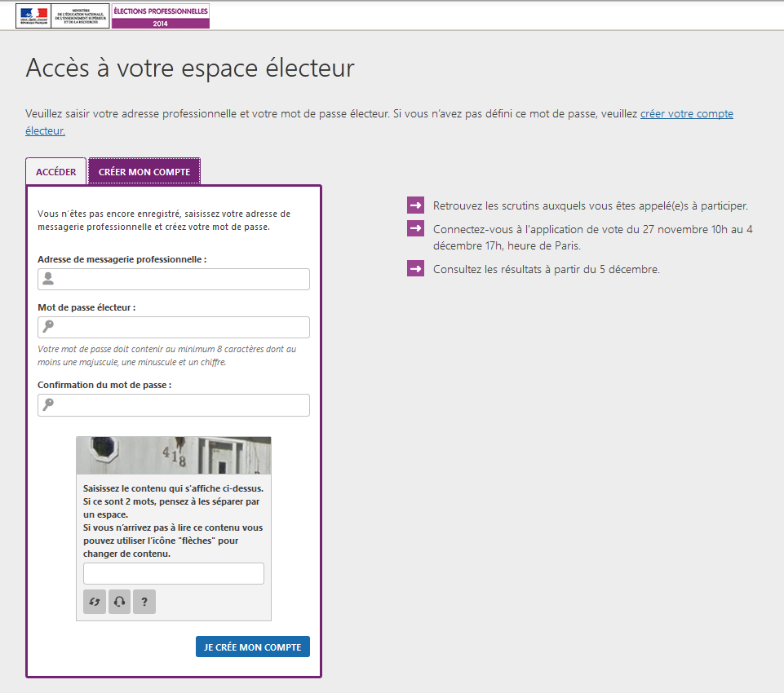Click the user icon in email field
The image size is (784, 693).
click(x=48, y=280)
